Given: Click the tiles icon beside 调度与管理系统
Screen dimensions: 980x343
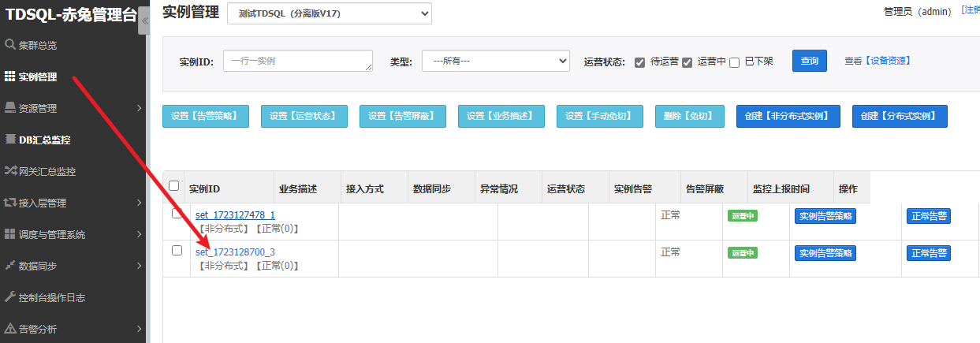Looking at the screenshot, I should (x=10, y=234).
